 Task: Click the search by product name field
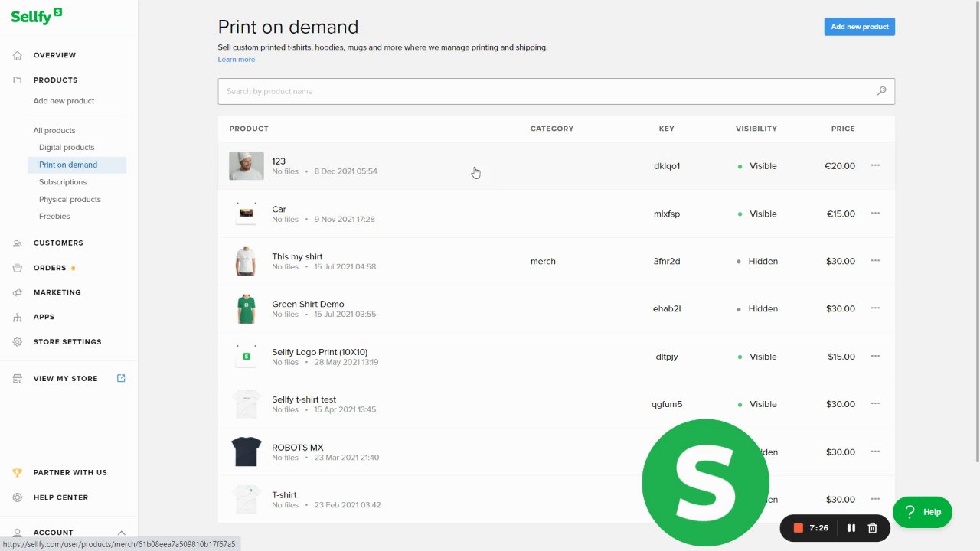pyautogui.click(x=556, y=91)
